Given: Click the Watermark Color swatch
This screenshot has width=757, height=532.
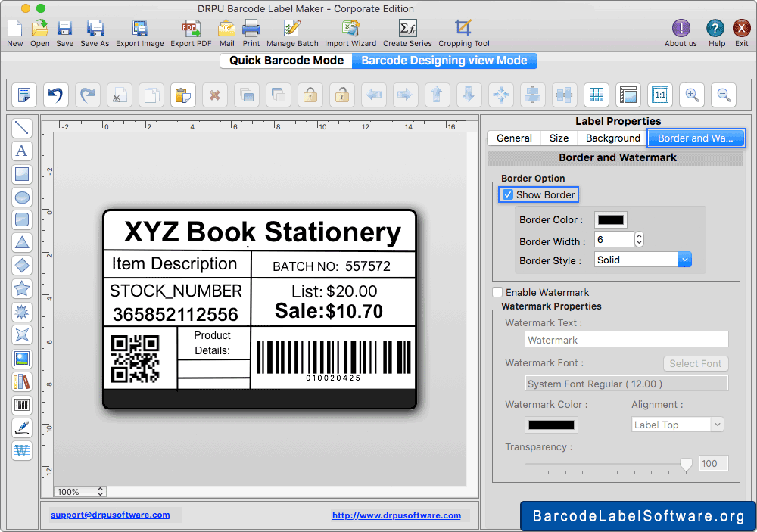Looking at the screenshot, I should 551,425.
